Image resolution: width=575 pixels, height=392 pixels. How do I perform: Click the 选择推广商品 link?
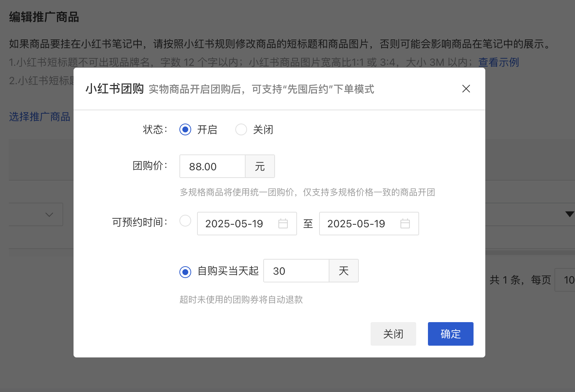(x=40, y=117)
